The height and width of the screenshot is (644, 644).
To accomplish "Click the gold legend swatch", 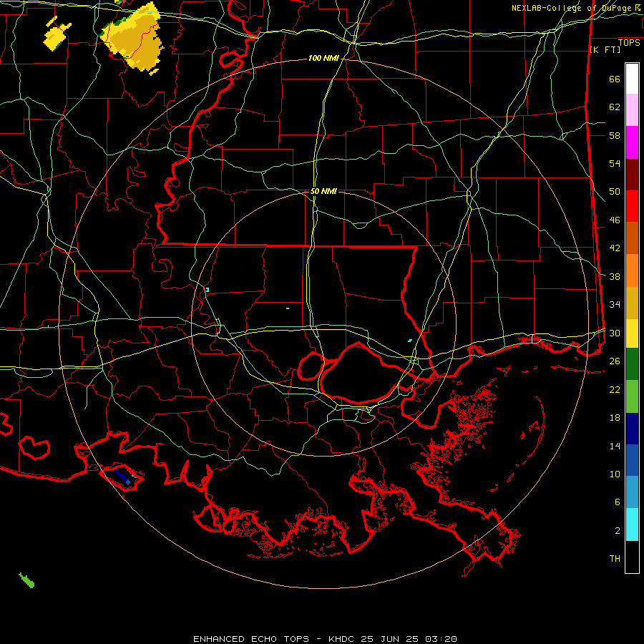I will point(632,303).
